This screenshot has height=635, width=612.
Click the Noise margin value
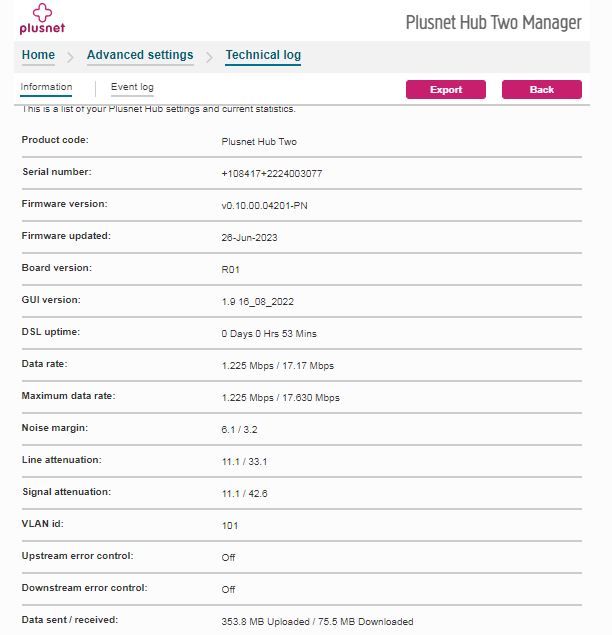tap(238, 430)
